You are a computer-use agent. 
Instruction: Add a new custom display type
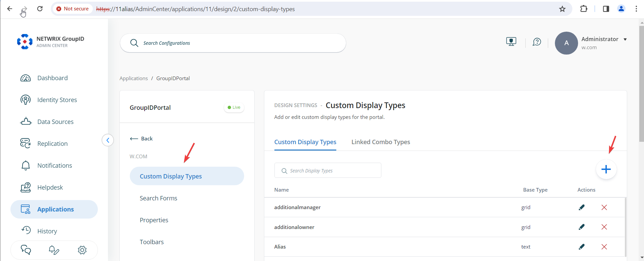[606, 169]
